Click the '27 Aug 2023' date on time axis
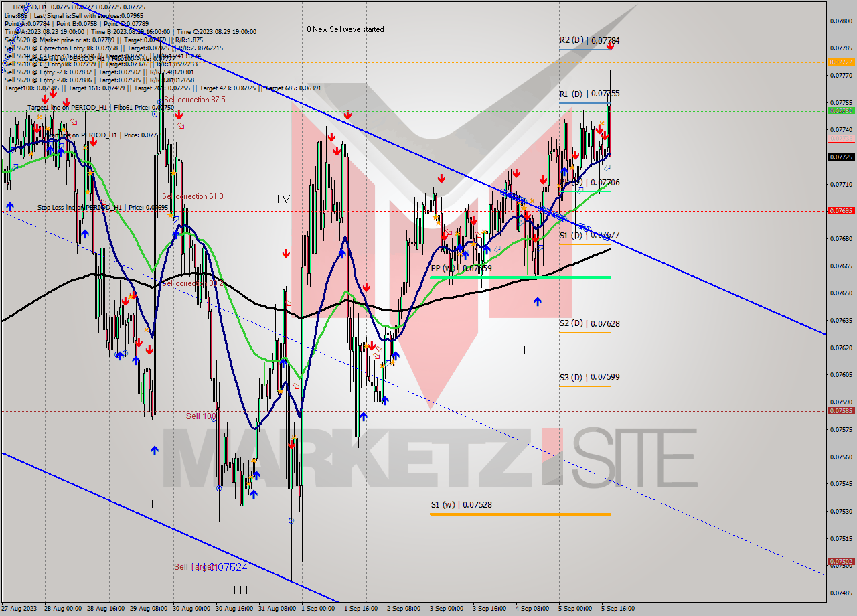 (19, 609)
